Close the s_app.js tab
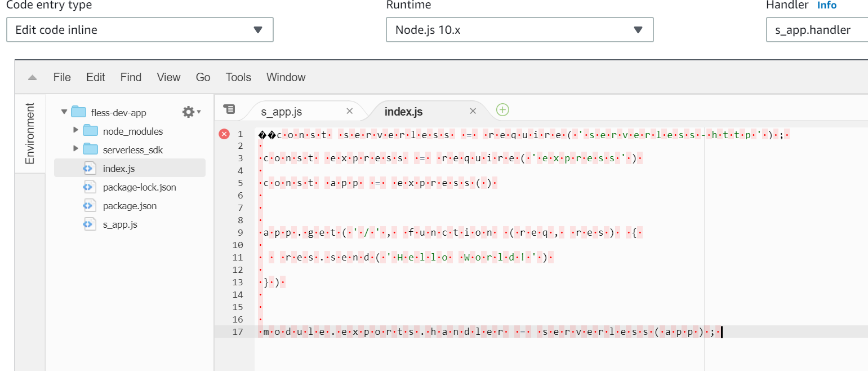Image resolution: width=868 pixels, height=371 pixels. [349, 111]
